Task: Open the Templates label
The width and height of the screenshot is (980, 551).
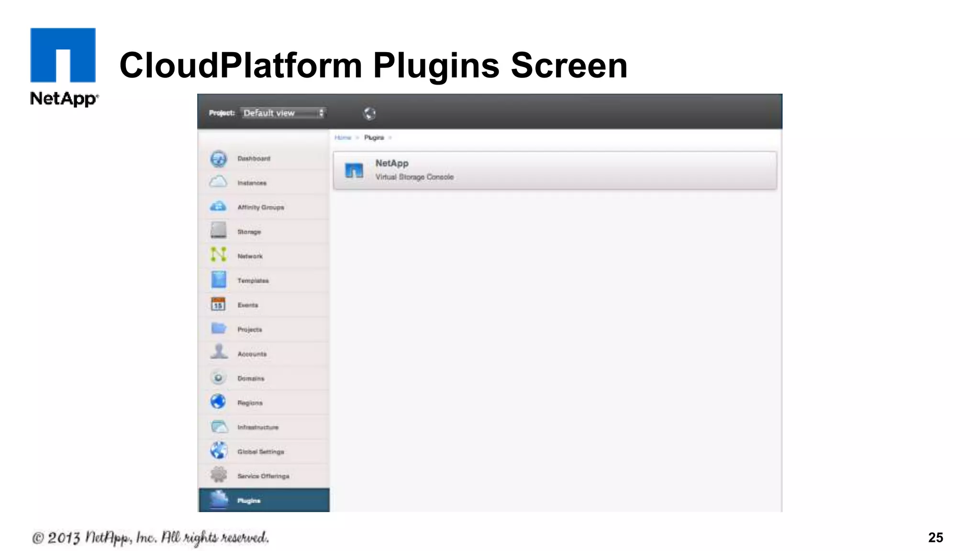Action: pos(253,281)
